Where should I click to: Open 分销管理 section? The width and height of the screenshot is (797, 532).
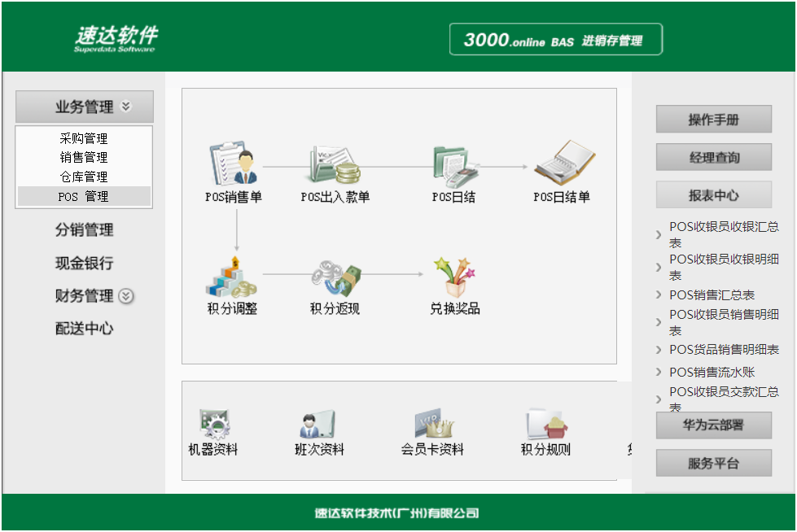(85, 229)
